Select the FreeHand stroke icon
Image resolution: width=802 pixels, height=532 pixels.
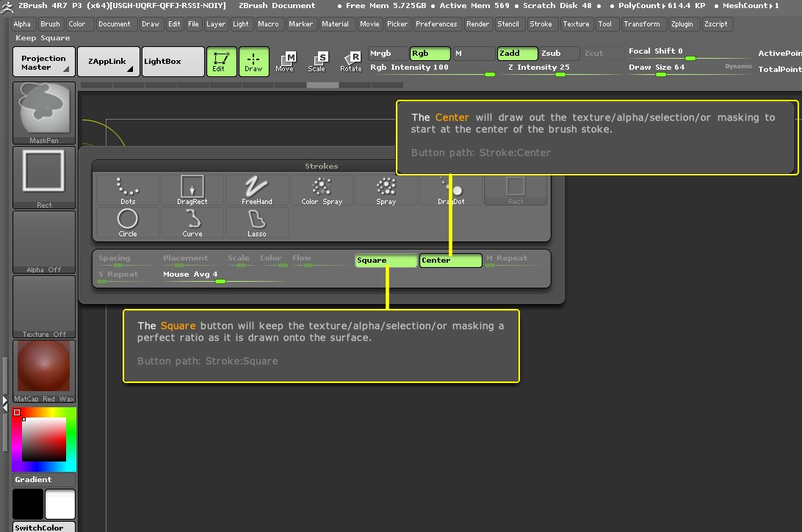(x=257, y=190)
